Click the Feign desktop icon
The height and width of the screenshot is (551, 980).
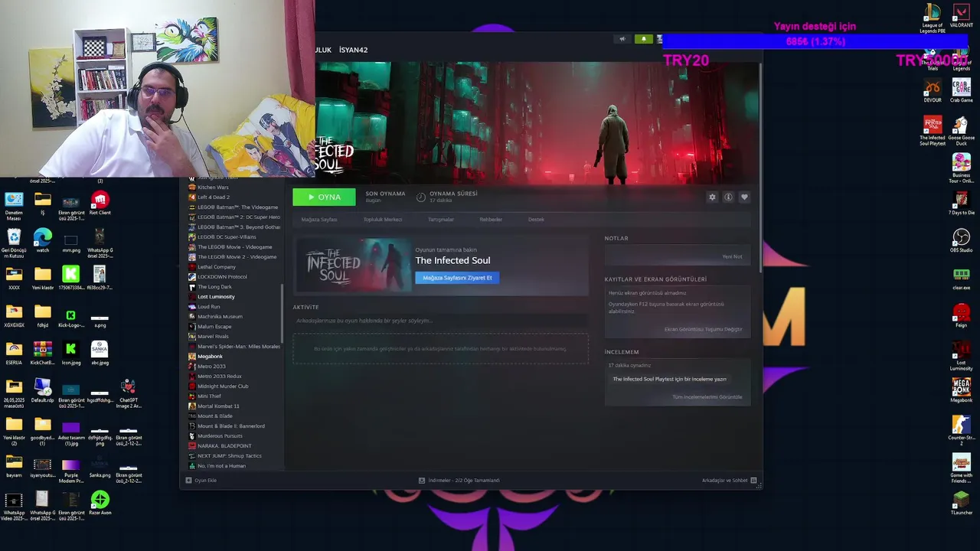tap(962, 315)
